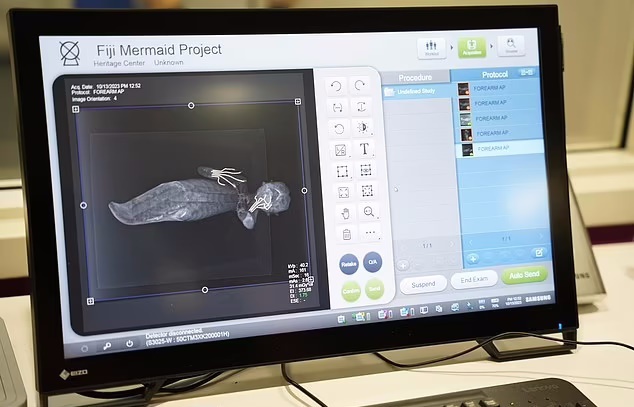
Task: Select the pan hand tool
Action: (345, 212)
